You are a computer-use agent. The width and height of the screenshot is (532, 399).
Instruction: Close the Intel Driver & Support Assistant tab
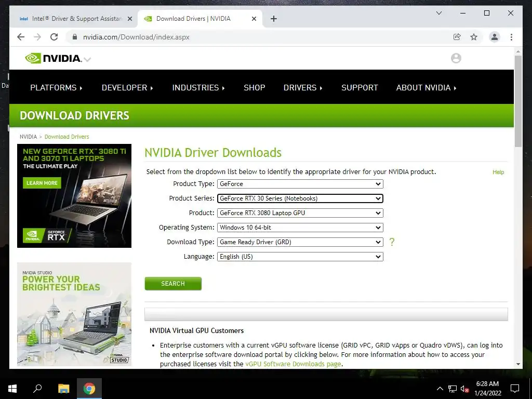(129, 19)
